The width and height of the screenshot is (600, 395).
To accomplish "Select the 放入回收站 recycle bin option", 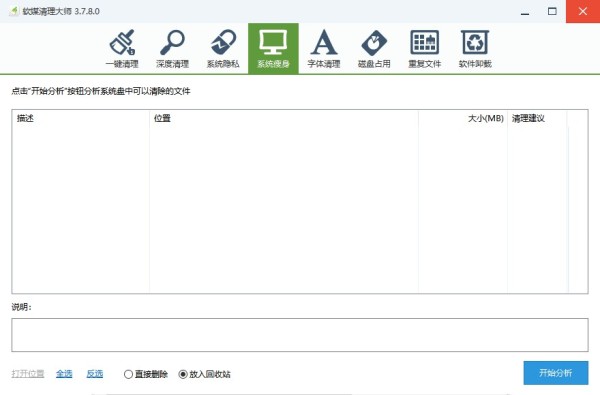I will click(x=204, y=374).
